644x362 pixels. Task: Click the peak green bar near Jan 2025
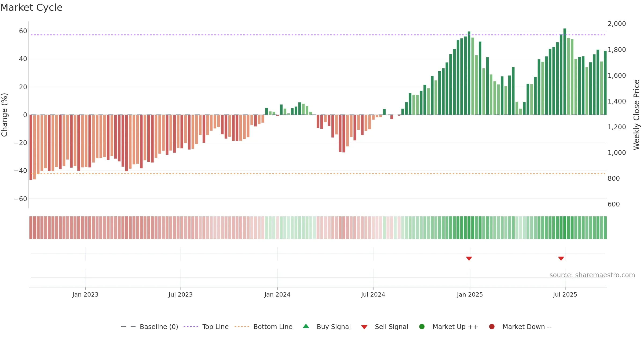coord(469,73)
